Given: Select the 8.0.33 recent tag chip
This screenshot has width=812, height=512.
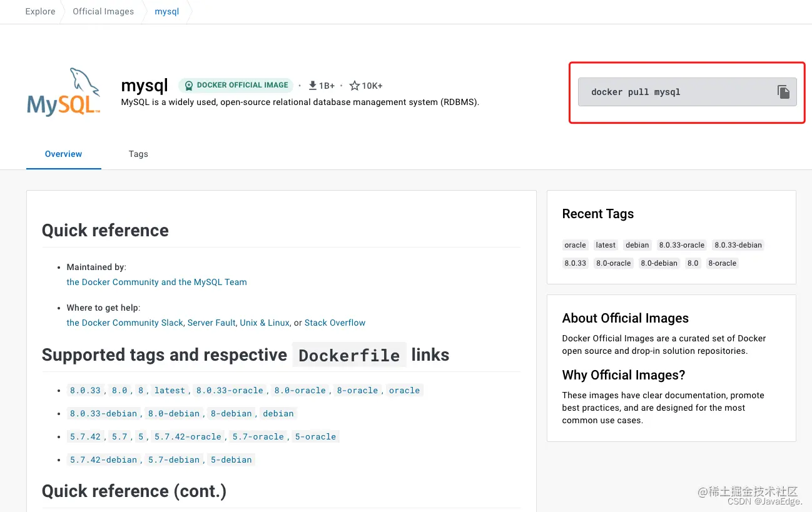Looking at the screenshot, I should [x=576, y=263].
